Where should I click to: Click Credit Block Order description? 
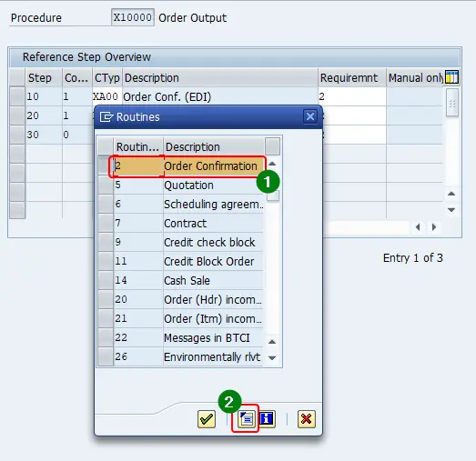214,261
